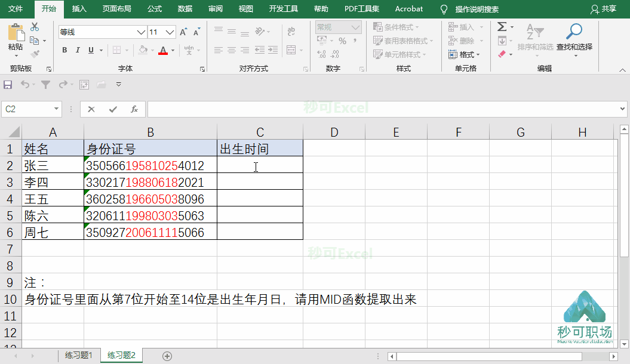Image resolution: width=630 pixels, height=364 pixels.
Task: Open the font name dropdown 等线
Action: coord(140,32)
